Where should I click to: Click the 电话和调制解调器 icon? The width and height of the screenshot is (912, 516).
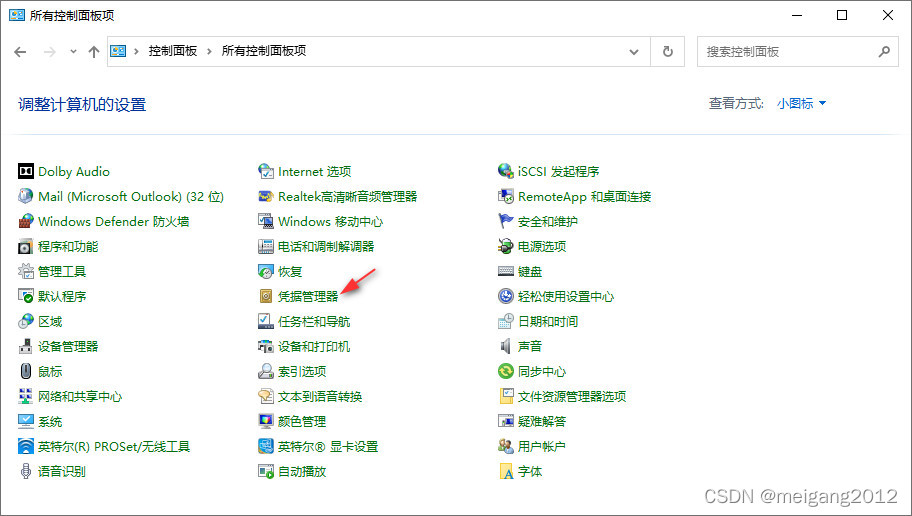pos(266,246)
